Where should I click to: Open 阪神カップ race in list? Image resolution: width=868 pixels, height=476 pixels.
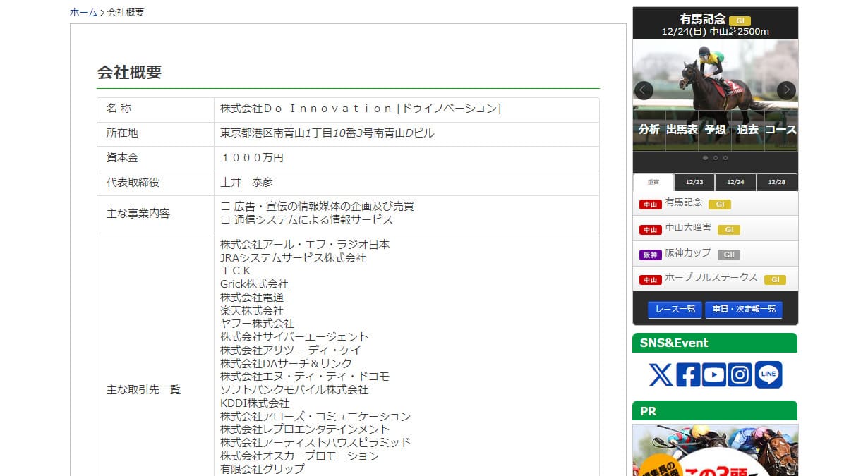pyautogui.click(x=688, y=252)
